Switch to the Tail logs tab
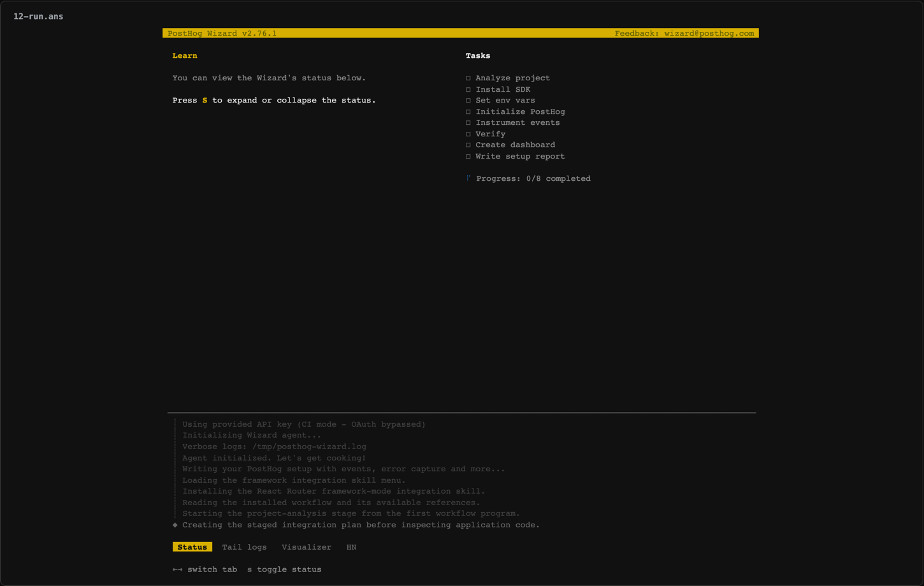The height and width of the screenshot is (586, 924). pos(244,547)
